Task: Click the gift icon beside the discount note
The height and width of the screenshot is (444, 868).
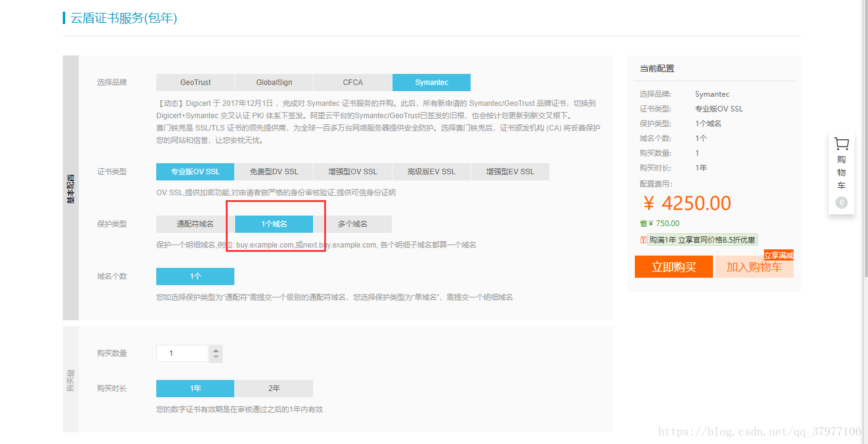Action: pyautogui.click(x=643, y=240)
